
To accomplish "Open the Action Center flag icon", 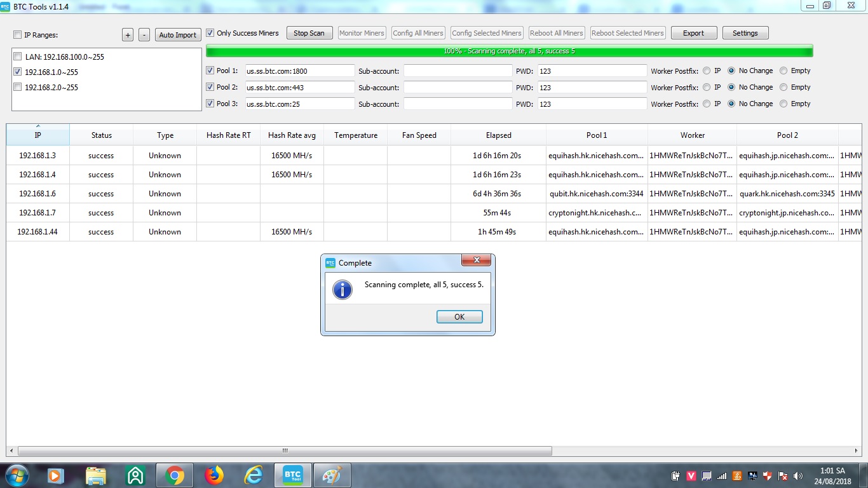I will point(783,476).
